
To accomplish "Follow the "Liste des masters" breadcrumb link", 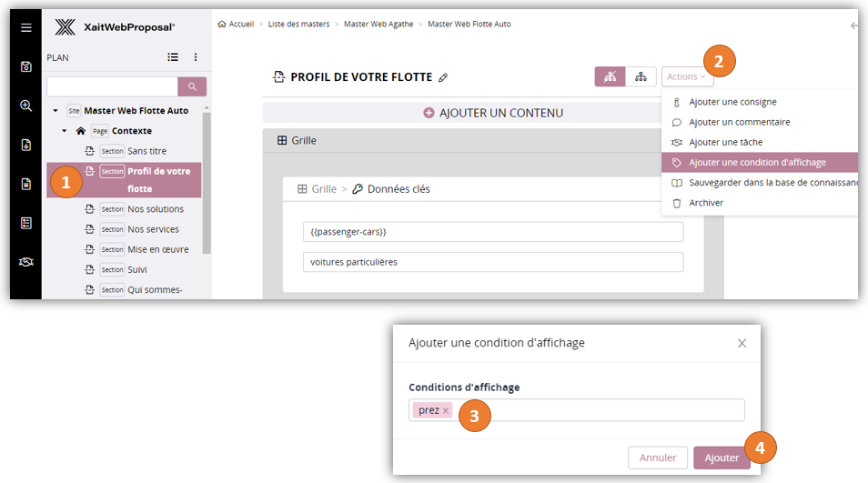I will click(298, 25).
